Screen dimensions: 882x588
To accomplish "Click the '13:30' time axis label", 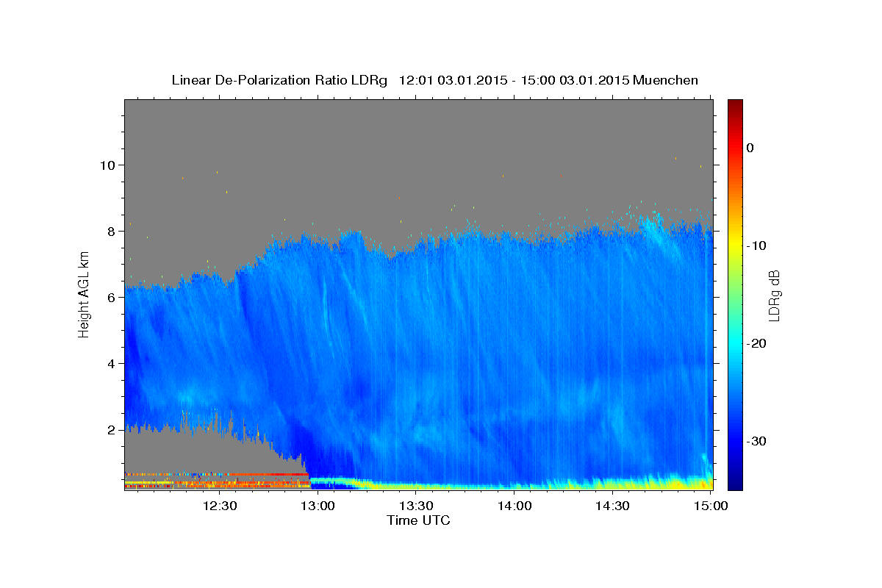I will coord(416,506).
